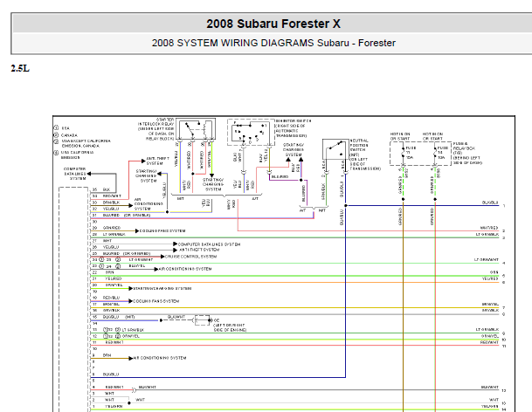Click "BLK/BLU" at right-edge wire end 1
This screenshot has height=412, width=532.
tap(490, 203)
